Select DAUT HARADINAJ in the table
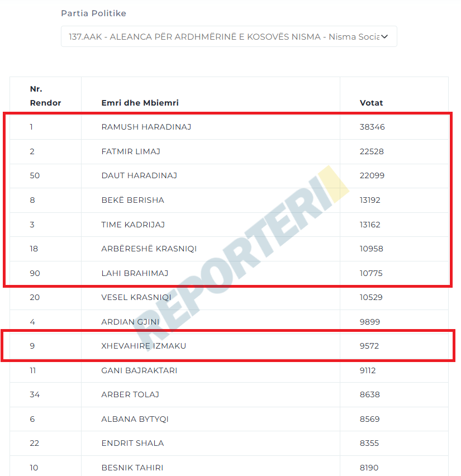Image resolution: width=461 pixels, height=476 pixels. 139,175
